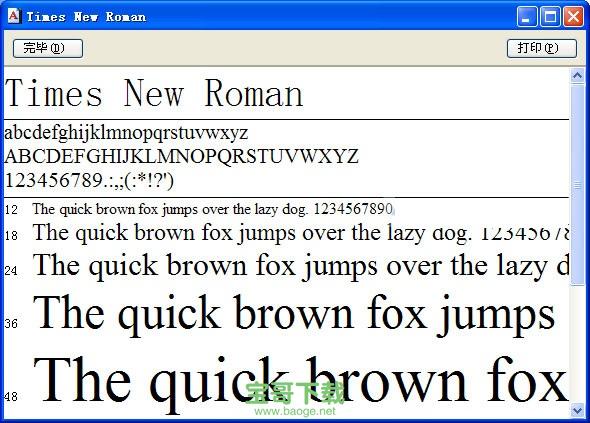The image size is (590, 423).
Task: Click the uppercase ABCDEFG alphabet line
Action: pyautogui.click(x=181, y=156)
